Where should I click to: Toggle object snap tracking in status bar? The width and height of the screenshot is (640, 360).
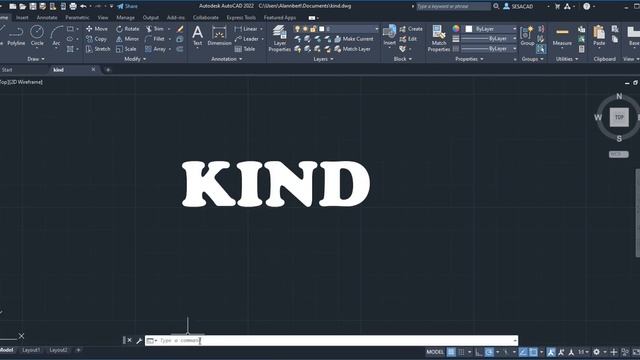click(x=523, y=352)
